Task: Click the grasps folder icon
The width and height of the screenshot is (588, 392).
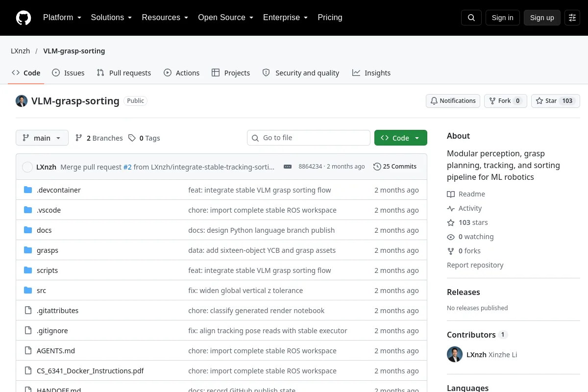Action: pos(28,250)
